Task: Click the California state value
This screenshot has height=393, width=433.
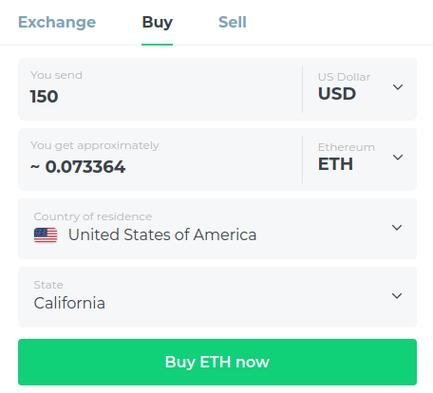Action: (x=69, y=303)
